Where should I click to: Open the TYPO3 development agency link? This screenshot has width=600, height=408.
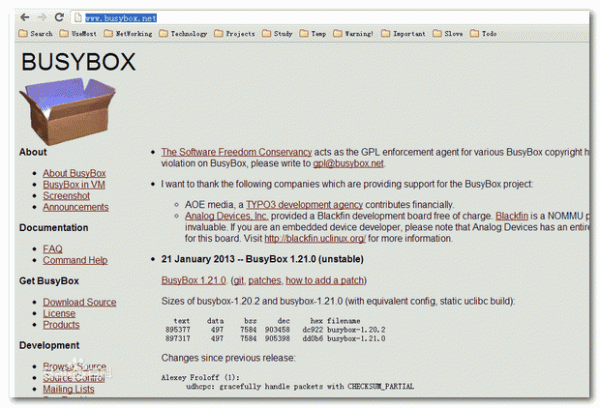[x=304, y=205]
